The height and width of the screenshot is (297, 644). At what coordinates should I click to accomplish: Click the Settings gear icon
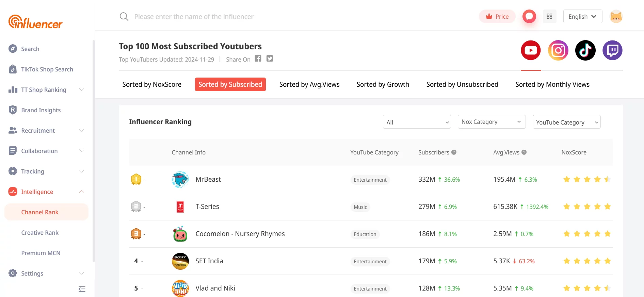click(x=13, y=273)
